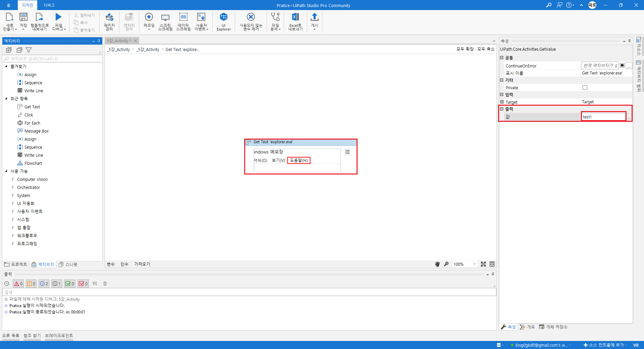Viewport: 644px width, 349px height.
Task: Open 브레이크포인트 tab at bottom
Action: 59,336
